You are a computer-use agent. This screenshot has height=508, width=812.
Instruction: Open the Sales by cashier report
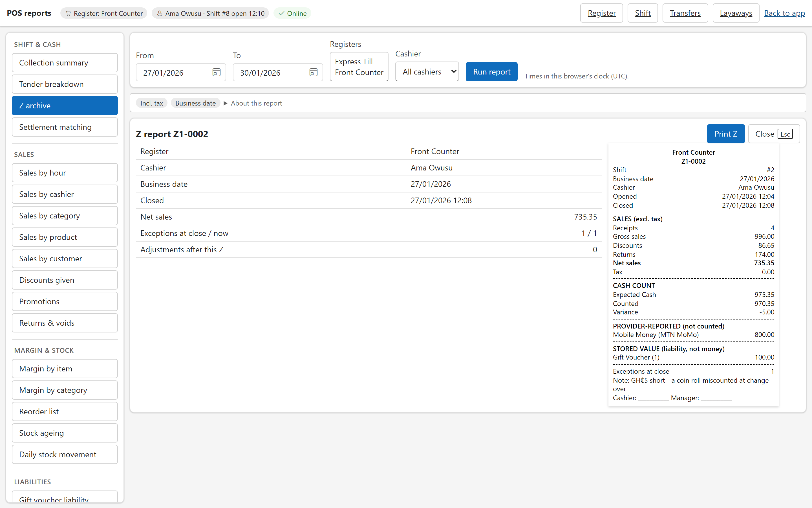click(65, 194)
